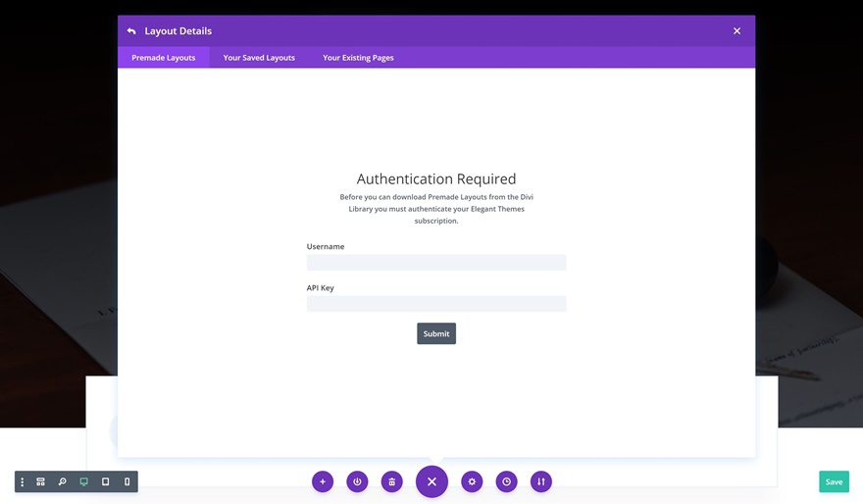Click the back arrow in Layout Details header
Viewport: 863px width, 504px height.
click(x=131, y=31)
